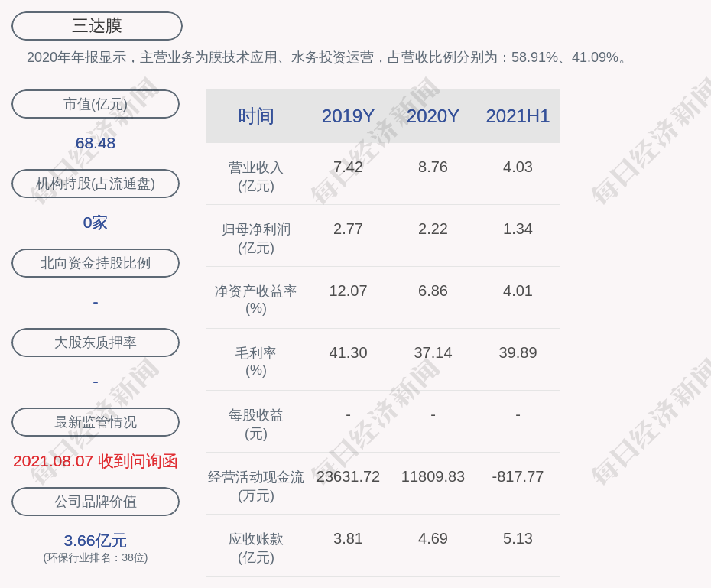Click cash flow value -817.77
This screenshot has width=711, height=588.
[518, 476]
